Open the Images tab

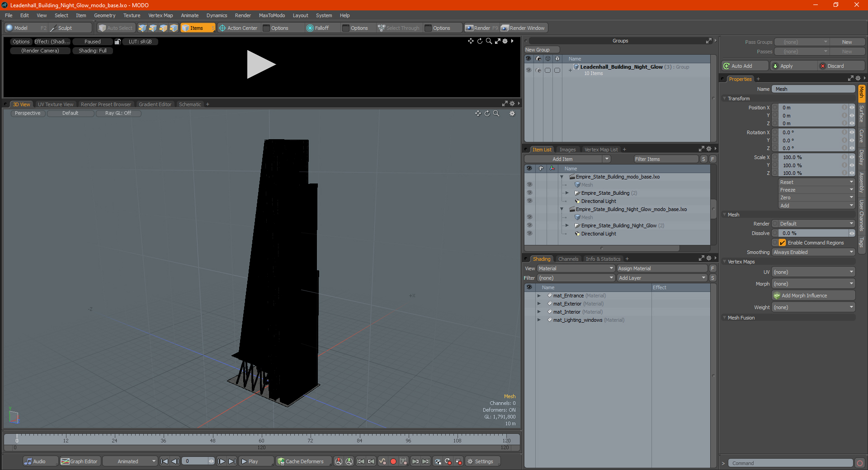tap(567, 150)
